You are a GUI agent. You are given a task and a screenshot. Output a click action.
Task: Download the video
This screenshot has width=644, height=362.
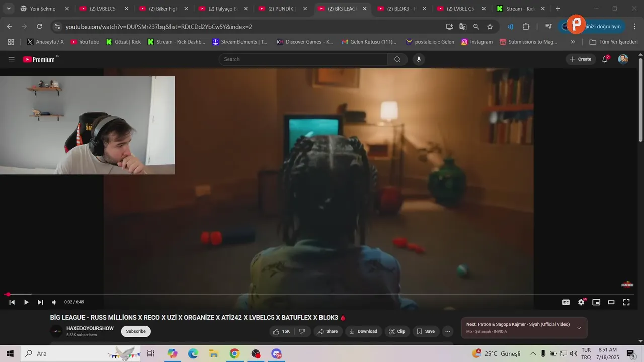363,331
